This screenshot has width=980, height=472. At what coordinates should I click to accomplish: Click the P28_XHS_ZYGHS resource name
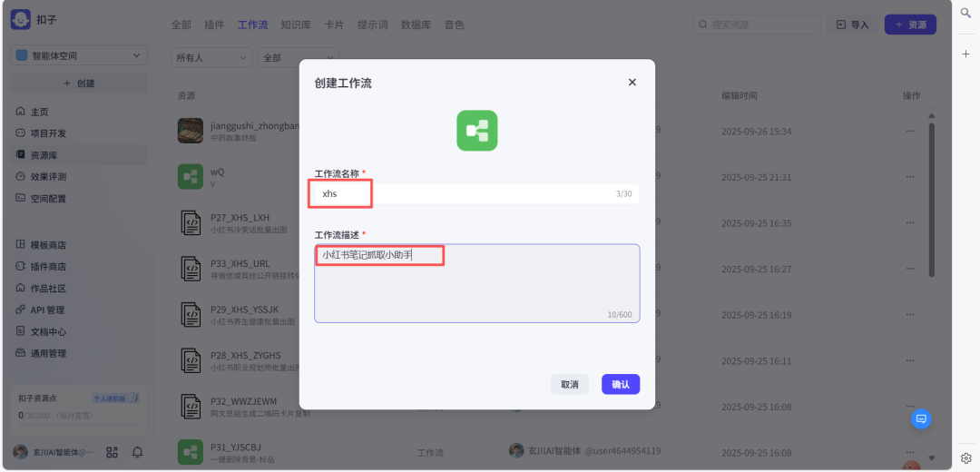pos(246,356)
